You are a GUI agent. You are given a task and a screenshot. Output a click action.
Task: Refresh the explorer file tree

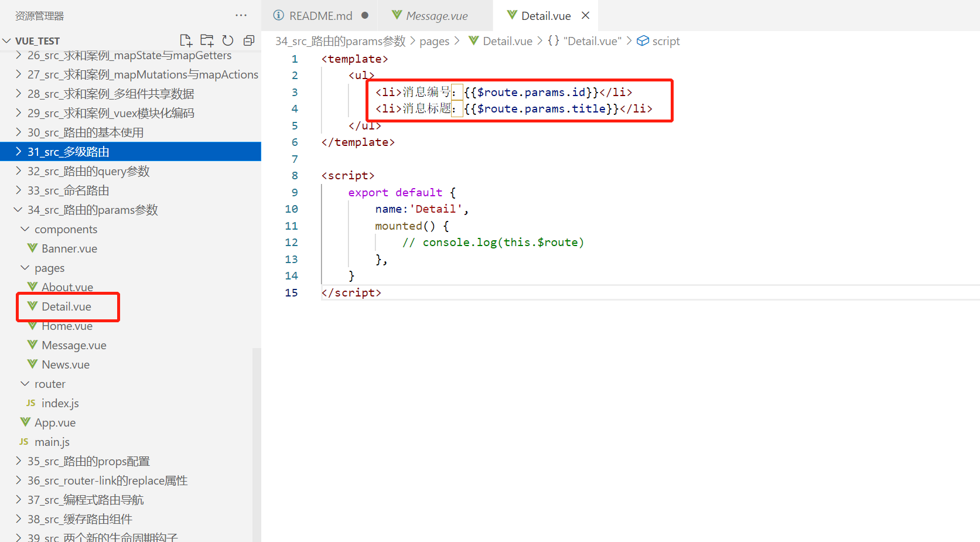(x=228, y=40)
